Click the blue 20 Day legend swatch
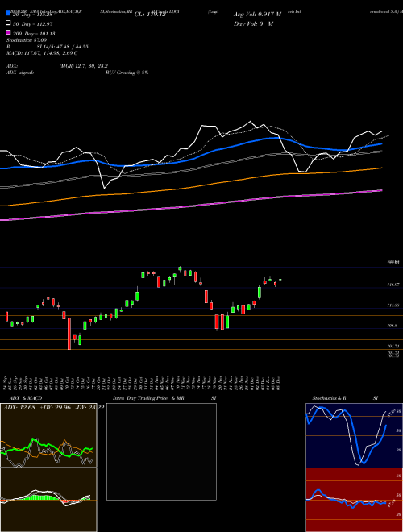Viewport: 403px width, 532px height. [x=9, y=14]
